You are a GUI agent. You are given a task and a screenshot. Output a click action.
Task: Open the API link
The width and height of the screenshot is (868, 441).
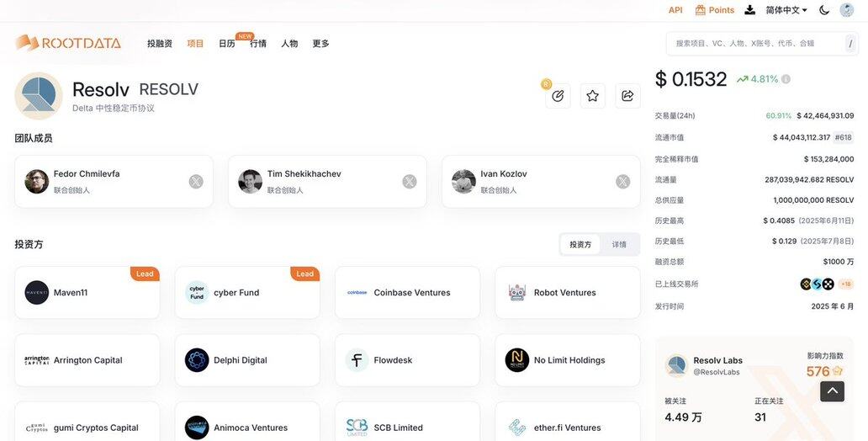pyautogui.click(x=675, y=10)
